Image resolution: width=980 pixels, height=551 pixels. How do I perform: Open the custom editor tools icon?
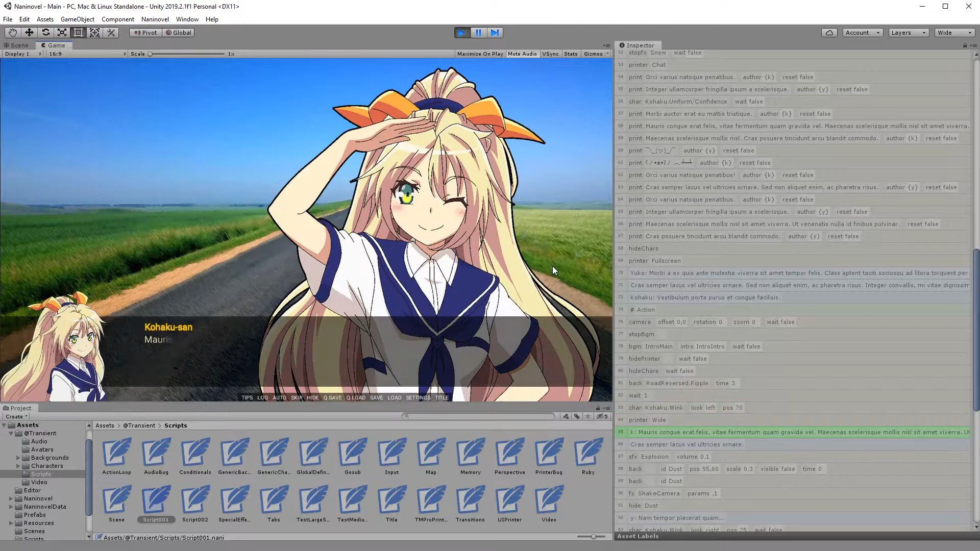(x=111, y=33)
